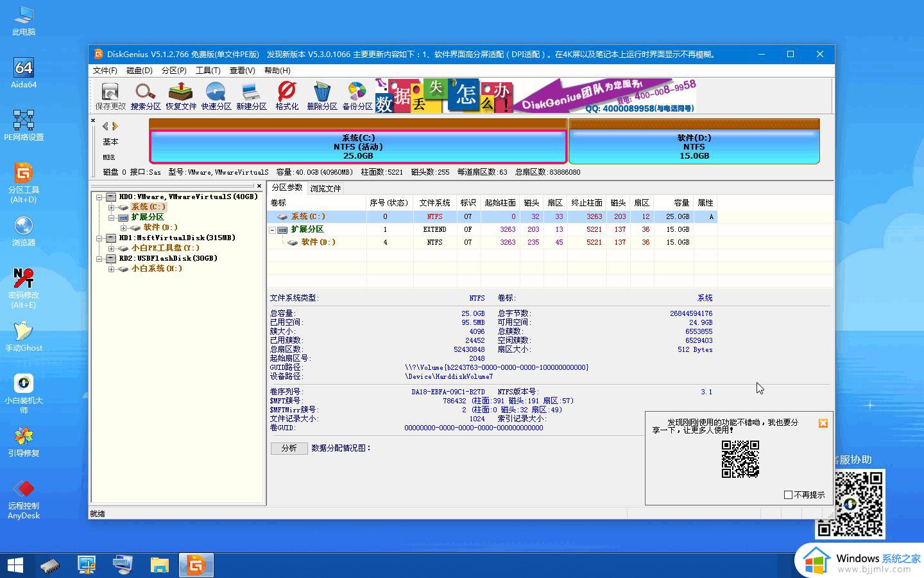Collapse 扩展分区 row in the partition table
Viewport: 924px width, 578px height.
[272, 229]
